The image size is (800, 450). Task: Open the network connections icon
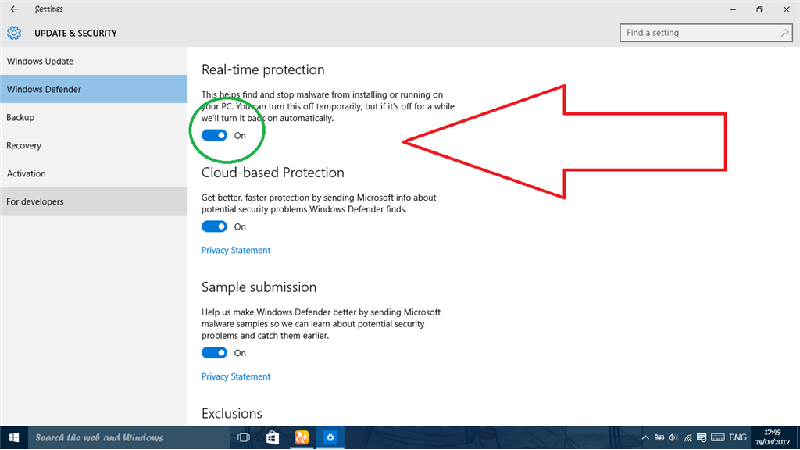coord(688,437)
